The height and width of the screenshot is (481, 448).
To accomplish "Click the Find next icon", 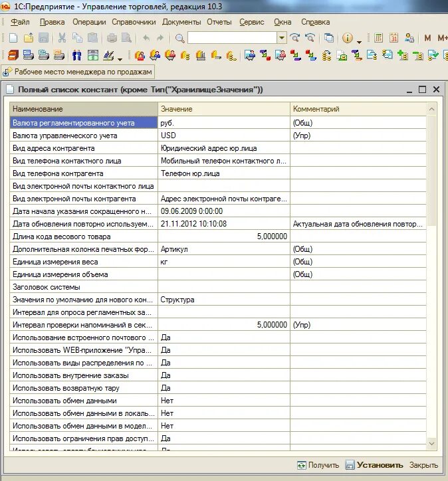I will 295,38.
